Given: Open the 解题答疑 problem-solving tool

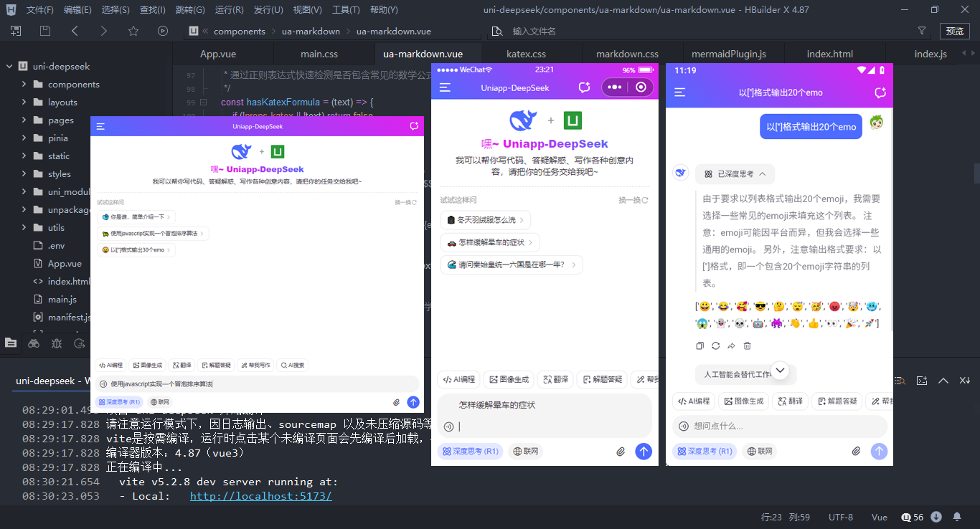Looking at the screenshot, I should [x=216, y=365].
